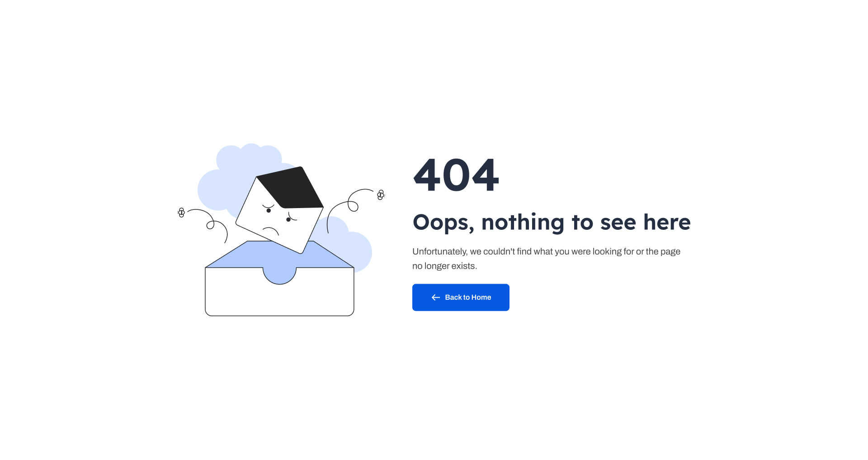Click the large 404 error number
868x460 pixels.
coord(456,175)
